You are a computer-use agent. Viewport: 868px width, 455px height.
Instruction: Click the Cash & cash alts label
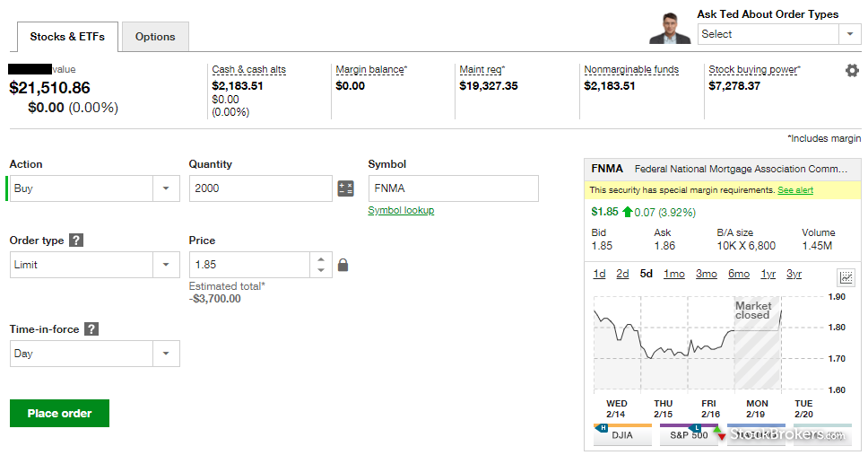point(249,70)
